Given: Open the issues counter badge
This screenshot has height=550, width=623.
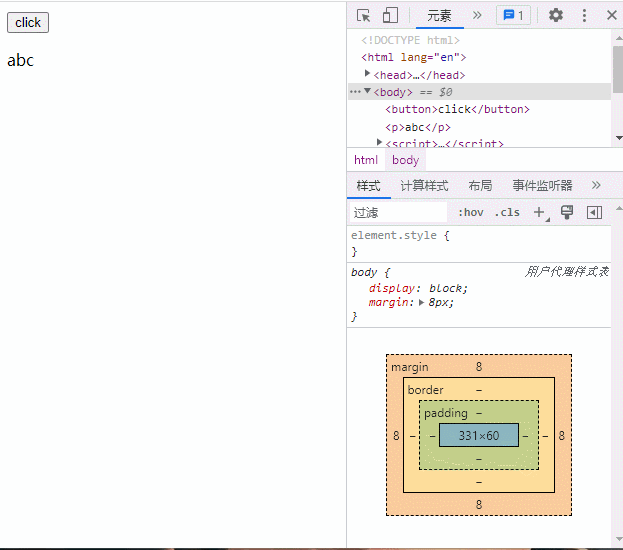Looking at the screenshot, I should 513,15.
